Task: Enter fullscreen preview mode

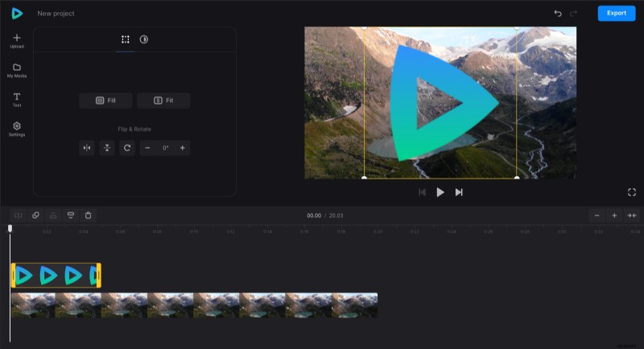Action: click(632, 192)
